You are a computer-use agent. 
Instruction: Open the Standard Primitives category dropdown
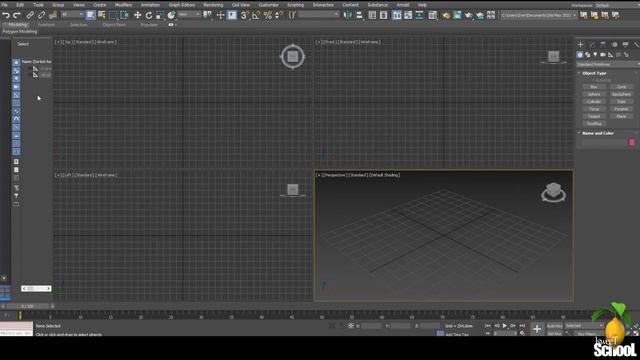[608, 64]
